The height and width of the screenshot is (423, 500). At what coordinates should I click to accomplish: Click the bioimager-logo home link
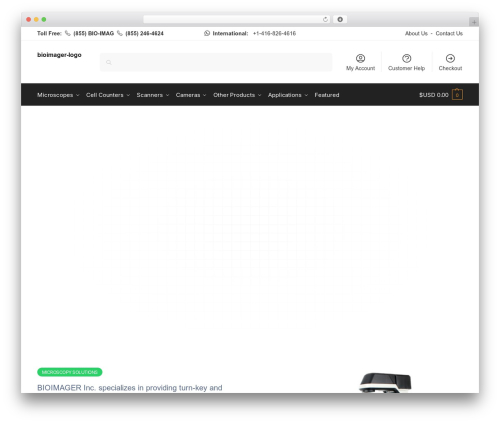tap(59, 55)
